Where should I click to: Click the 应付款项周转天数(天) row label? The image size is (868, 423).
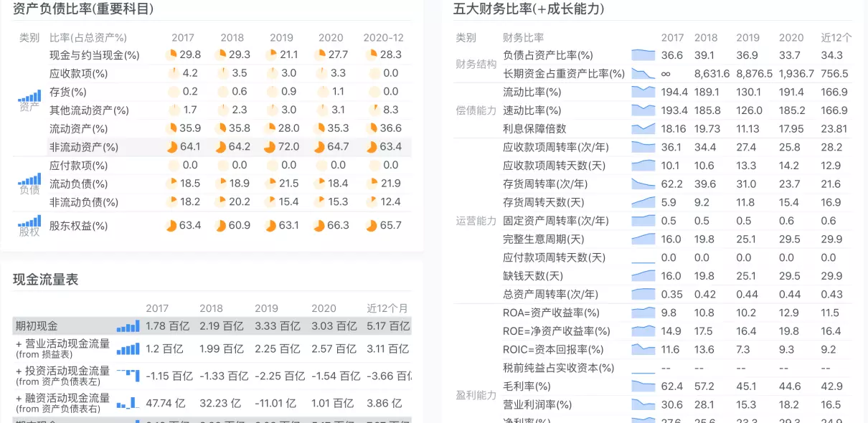[x=555, y=257]
